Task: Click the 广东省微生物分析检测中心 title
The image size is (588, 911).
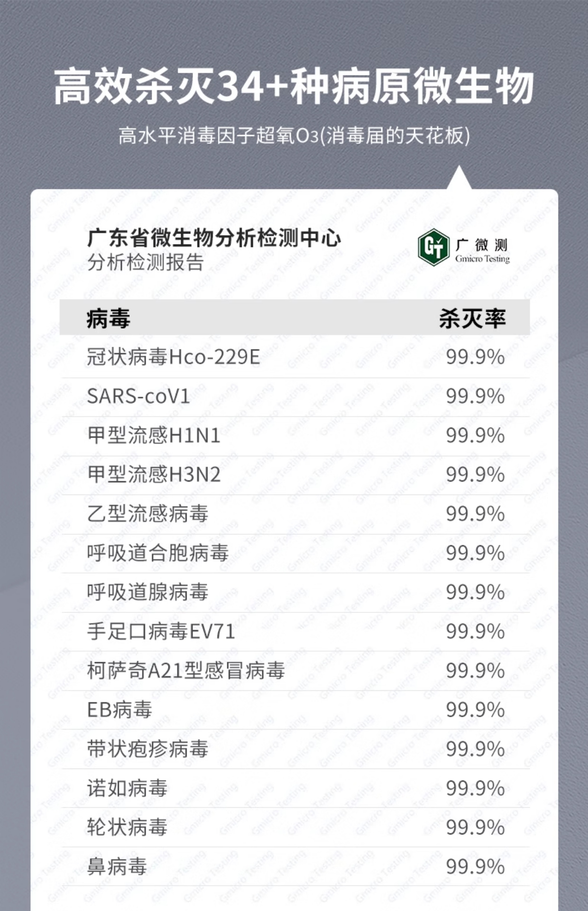Action: click(x=214, y=238)
